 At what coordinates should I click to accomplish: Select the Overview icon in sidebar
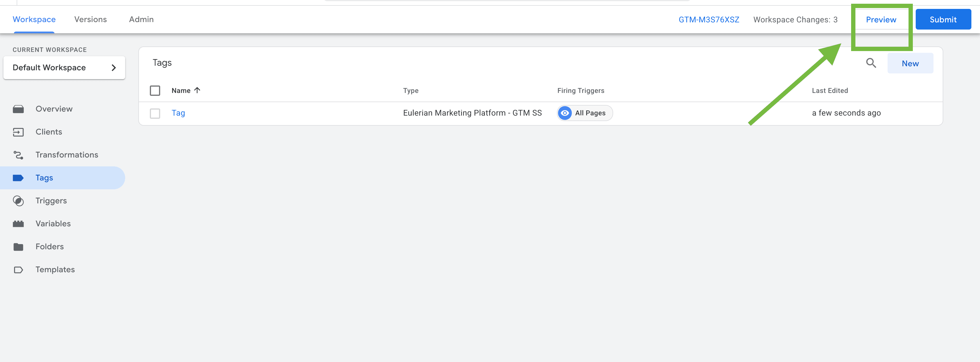coord(19,109)
